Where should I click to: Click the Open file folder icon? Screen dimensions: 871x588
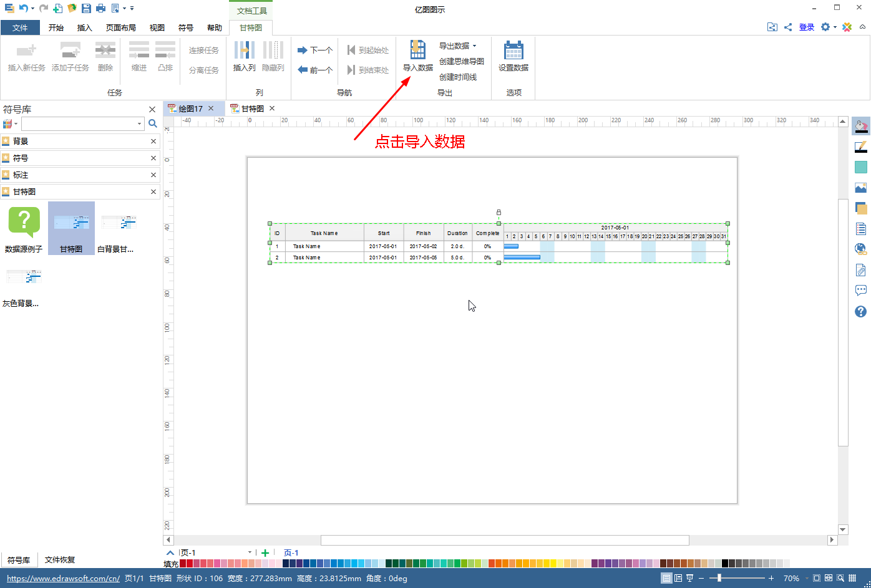coord(72,8)
